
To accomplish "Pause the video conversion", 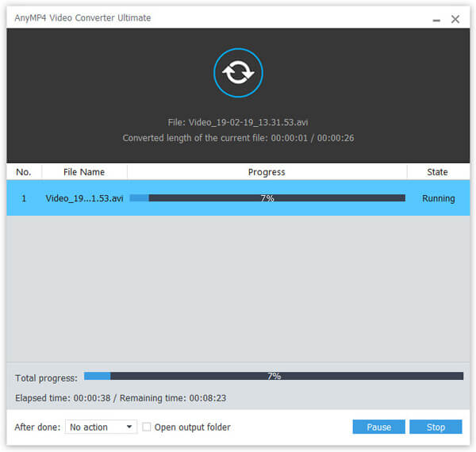I will (378, 427).
